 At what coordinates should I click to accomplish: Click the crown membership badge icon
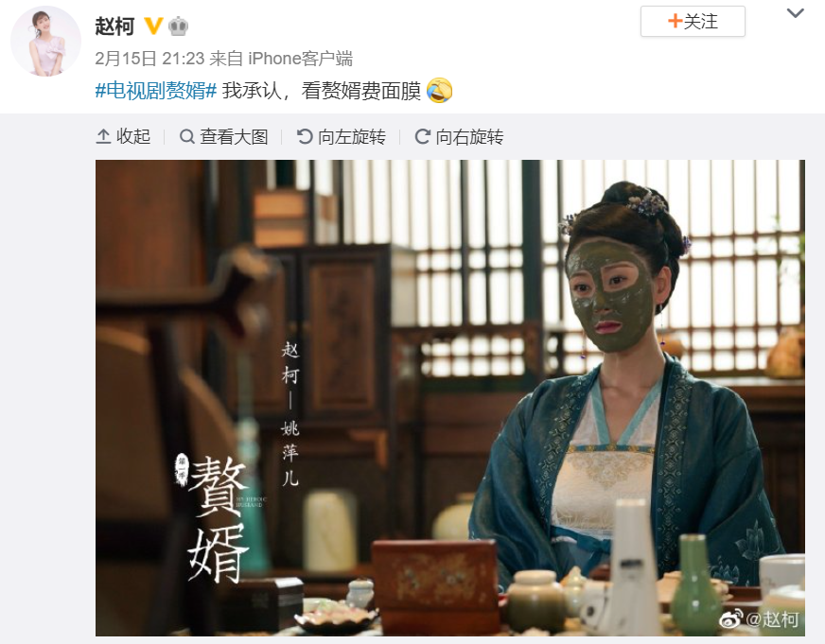point(179,26)
